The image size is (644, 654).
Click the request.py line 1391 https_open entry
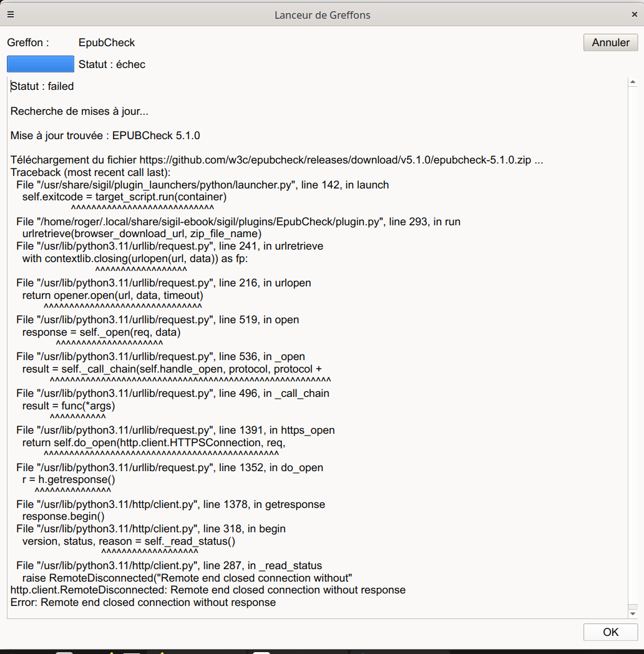(x=175, y=430)
